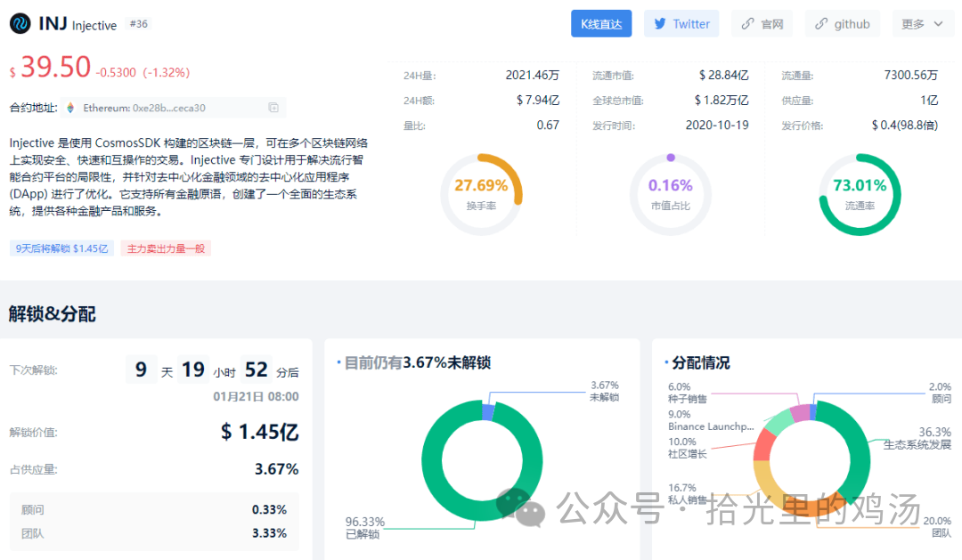This screenshot has width=962, height=560.
Task: Click the 全球总市值 value $1.82万亿
Action: click(x=721, y=100)
